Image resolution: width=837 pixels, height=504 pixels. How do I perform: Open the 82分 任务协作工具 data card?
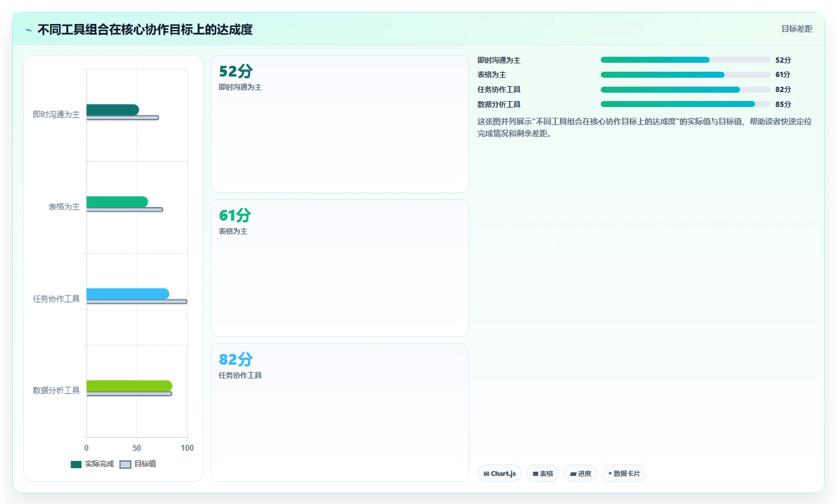click(x=340, y=413)
